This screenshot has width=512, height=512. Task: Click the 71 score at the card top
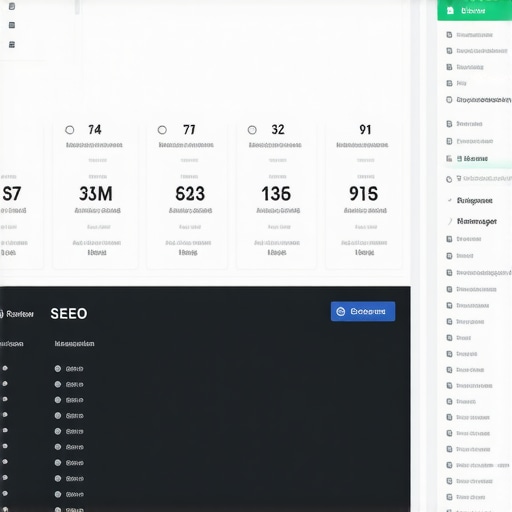pos(189,130)
